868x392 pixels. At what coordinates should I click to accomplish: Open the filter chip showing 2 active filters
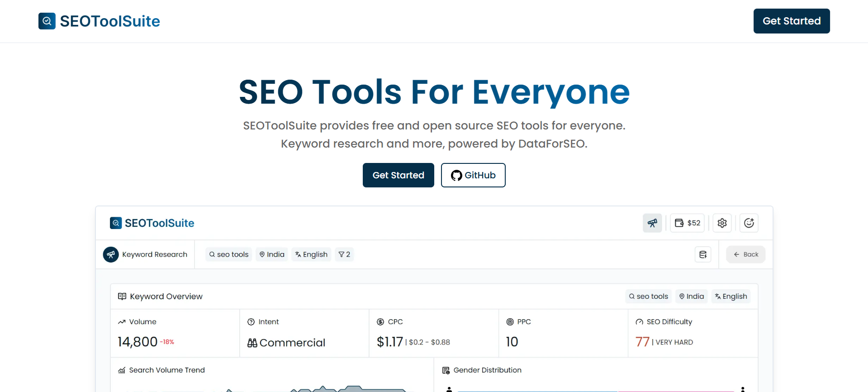(344, 254)
